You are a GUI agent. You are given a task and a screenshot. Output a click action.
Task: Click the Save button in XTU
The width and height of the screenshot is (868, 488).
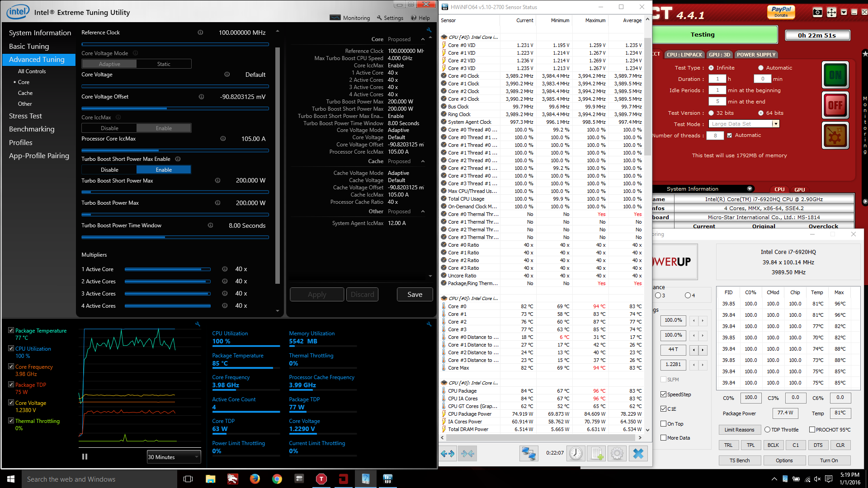[415, 295]
